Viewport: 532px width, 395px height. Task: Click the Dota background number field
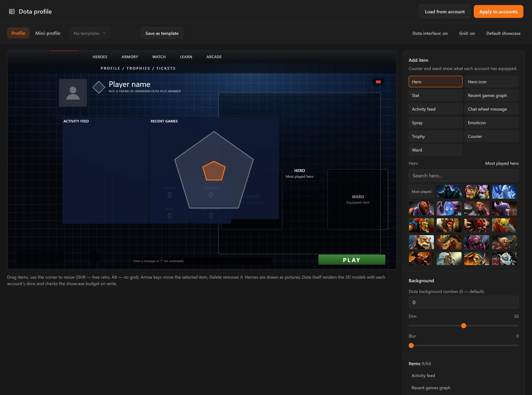(x=463, y=302)
